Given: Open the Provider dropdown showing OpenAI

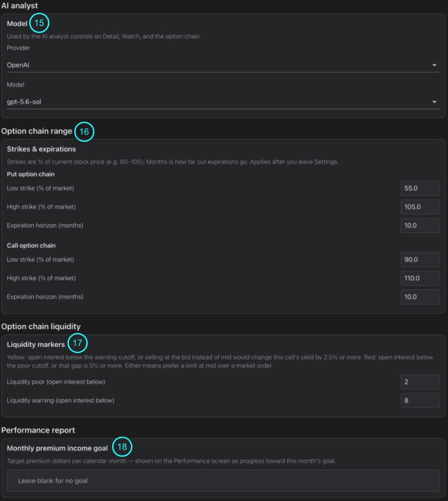Looking at the screenshot, I should (x=223, y=65).
